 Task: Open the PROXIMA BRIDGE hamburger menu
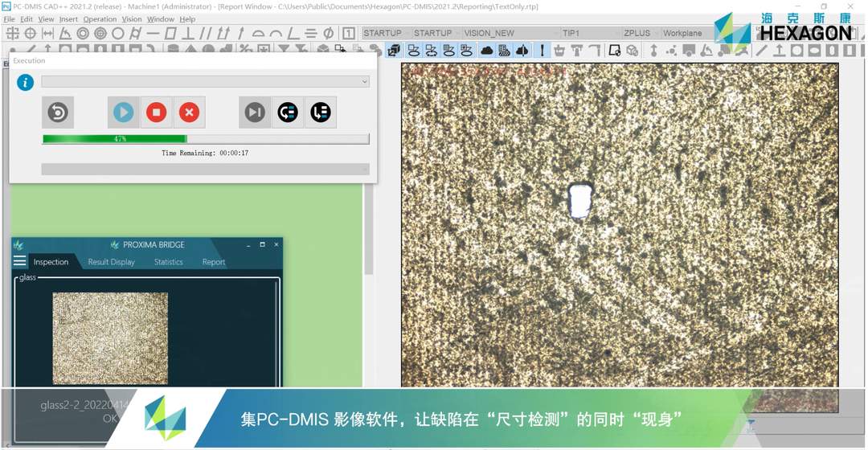(x=19, y=261)
